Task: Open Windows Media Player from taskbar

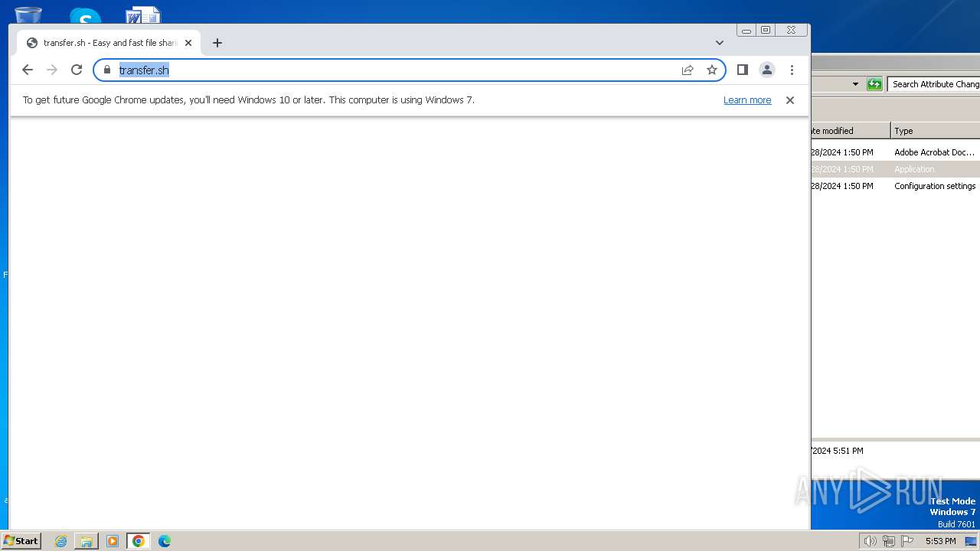Action: coord(113,541)
